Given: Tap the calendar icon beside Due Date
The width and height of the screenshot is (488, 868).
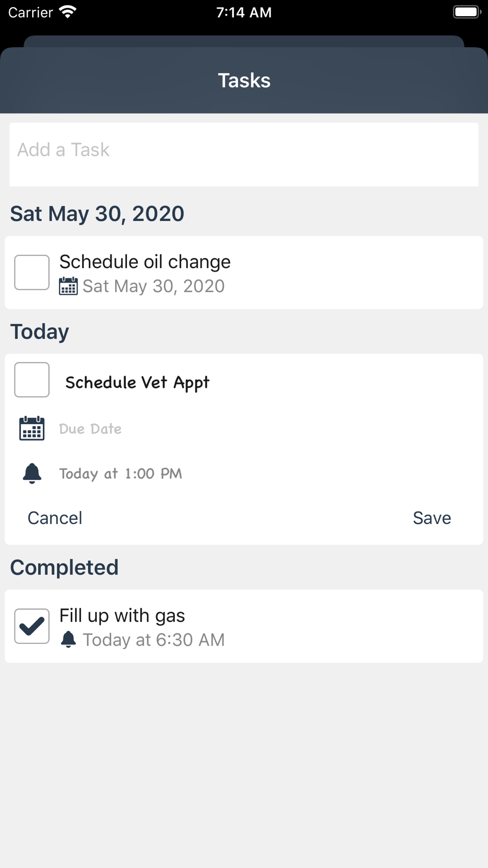Looking at the screenshot, I should tap(32, 429).
